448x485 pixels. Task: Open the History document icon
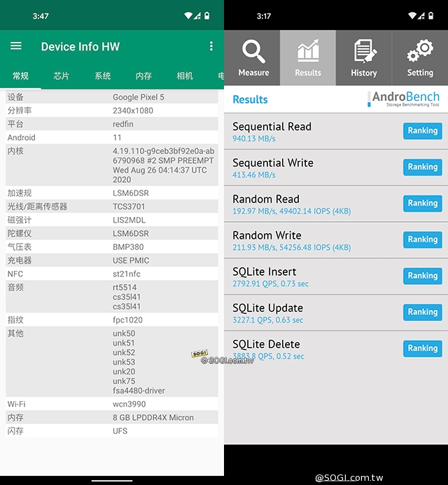pyautogui.click(x=363, y=57)
